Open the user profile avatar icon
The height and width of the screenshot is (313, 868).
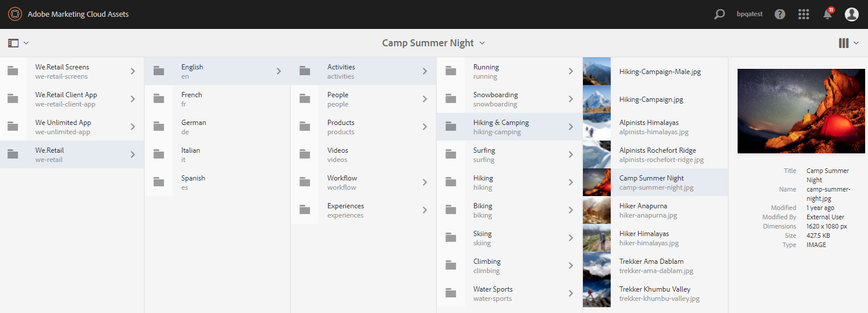851,14
